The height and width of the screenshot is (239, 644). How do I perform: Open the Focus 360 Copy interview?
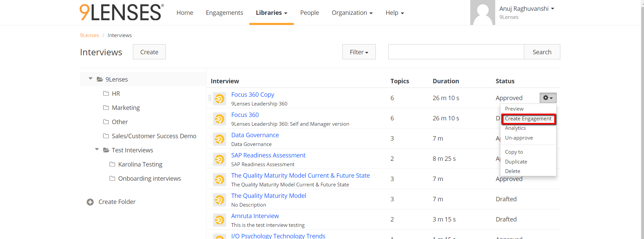pos(253,95)
